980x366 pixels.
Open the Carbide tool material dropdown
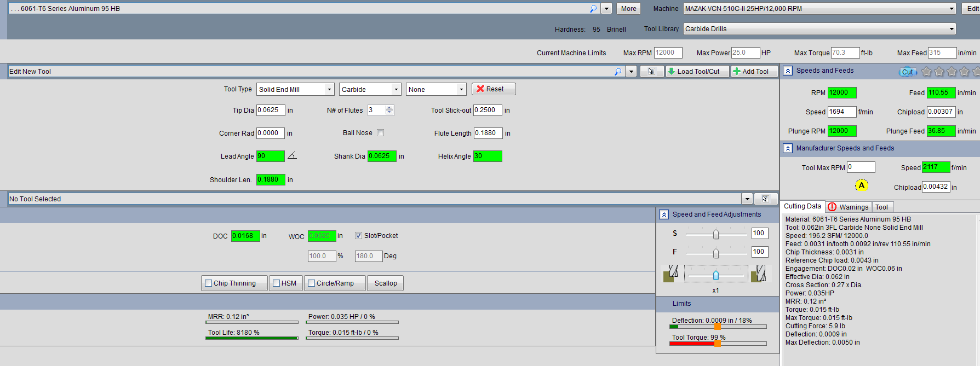coord(370,90)
